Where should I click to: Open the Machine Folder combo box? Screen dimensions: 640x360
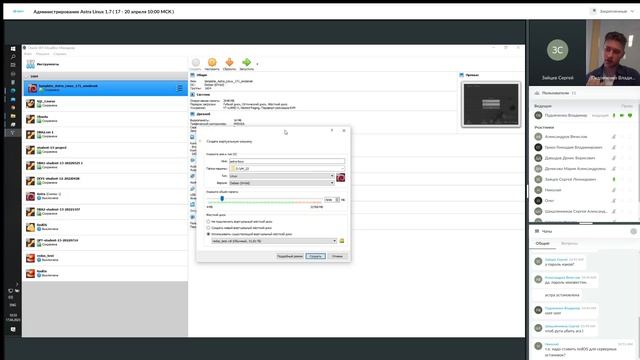[287, 168]
